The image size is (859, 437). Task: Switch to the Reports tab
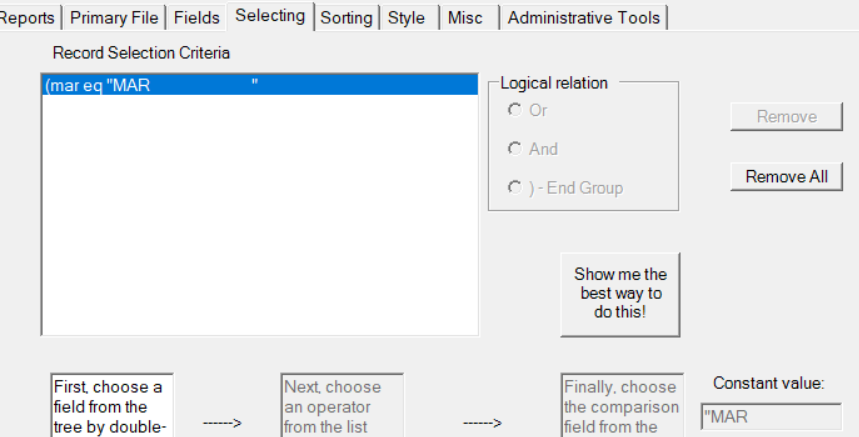tap(28, 18)
